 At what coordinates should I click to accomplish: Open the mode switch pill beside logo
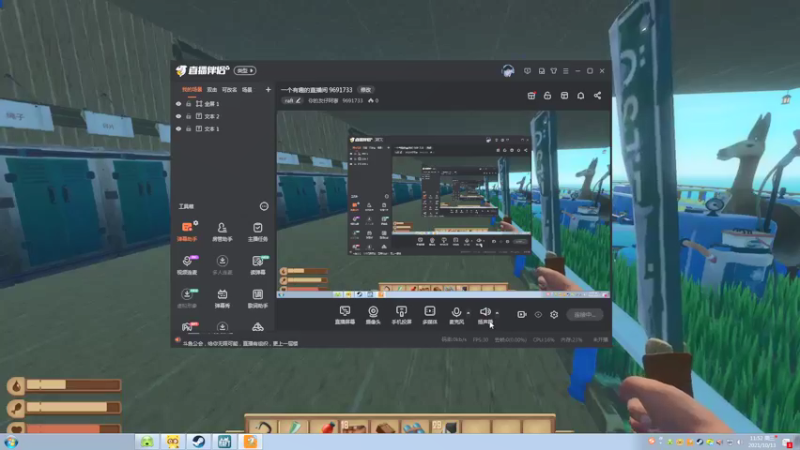tap(245, 70)
